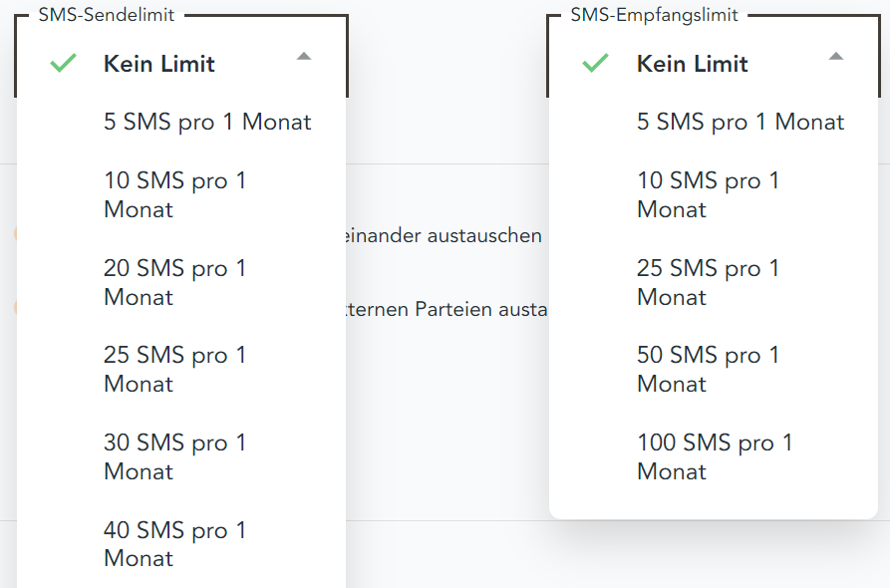Choose 25 SMS pro 1 Monat send limit
890x588 pixels.
point(181,370)
